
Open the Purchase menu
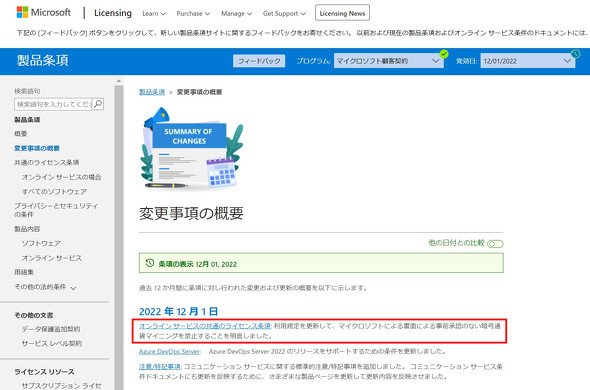(x=193, y=14)
